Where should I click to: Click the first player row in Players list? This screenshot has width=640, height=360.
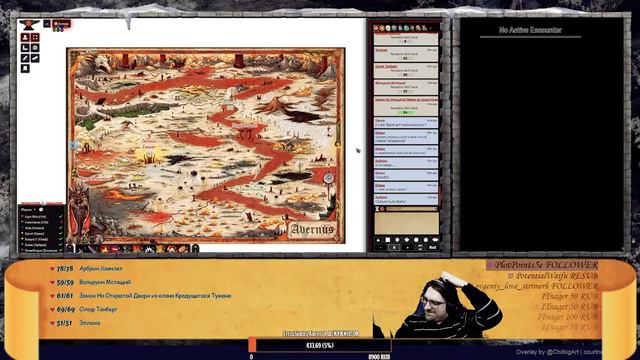coord(41,216)
